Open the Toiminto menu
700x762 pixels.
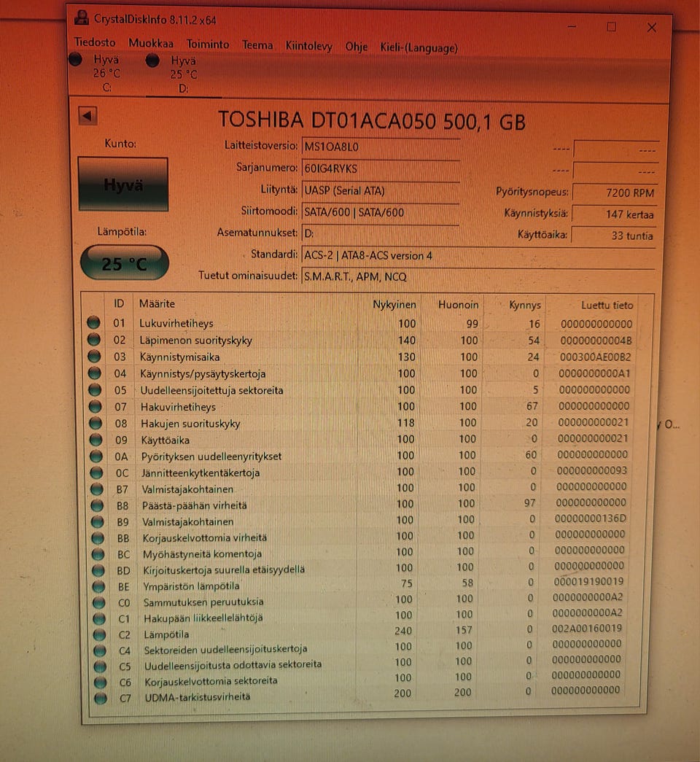[208, 44]
